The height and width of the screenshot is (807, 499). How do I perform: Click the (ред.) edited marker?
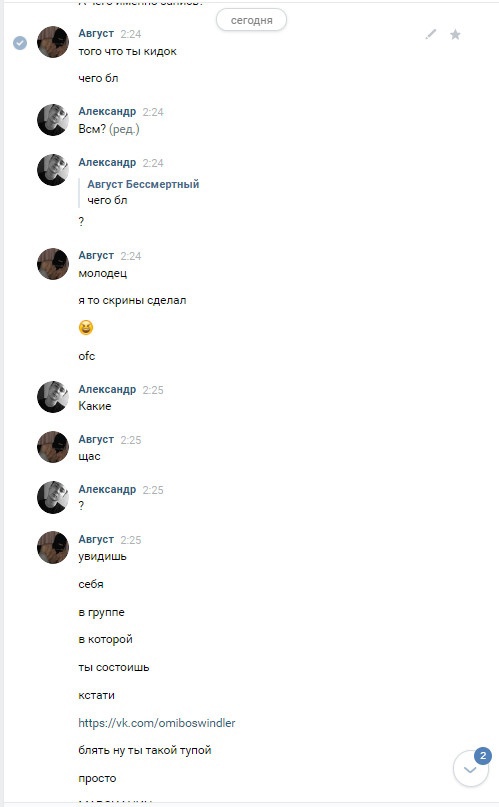pyautogui.click(x=124, y=129)
